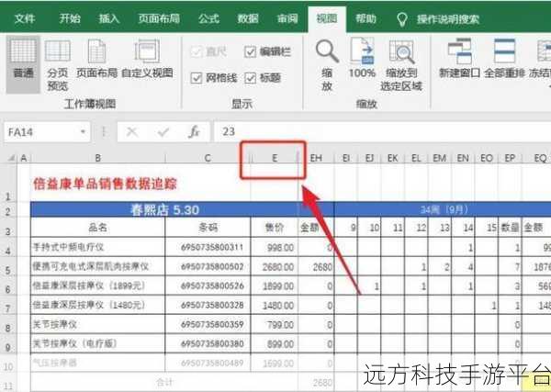The height and width of the screenshot is (392, 551).
Task: Toggle the 网格线 gridlines checkbox
Action: pos(197,78)
